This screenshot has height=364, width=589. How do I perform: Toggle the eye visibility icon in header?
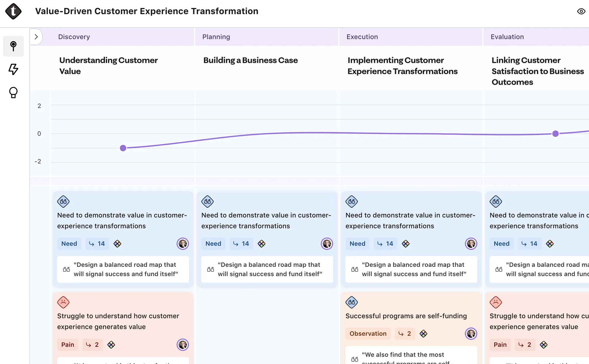point(581,11)
